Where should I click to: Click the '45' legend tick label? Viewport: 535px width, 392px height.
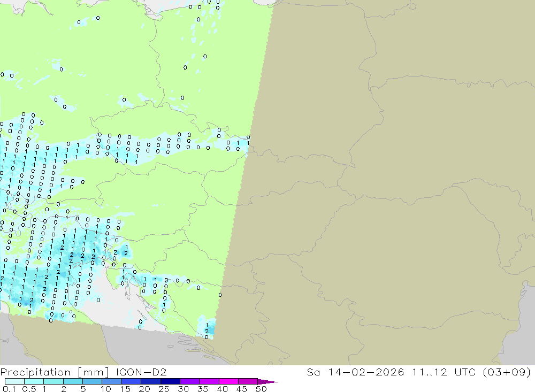(x=242, y=389)
